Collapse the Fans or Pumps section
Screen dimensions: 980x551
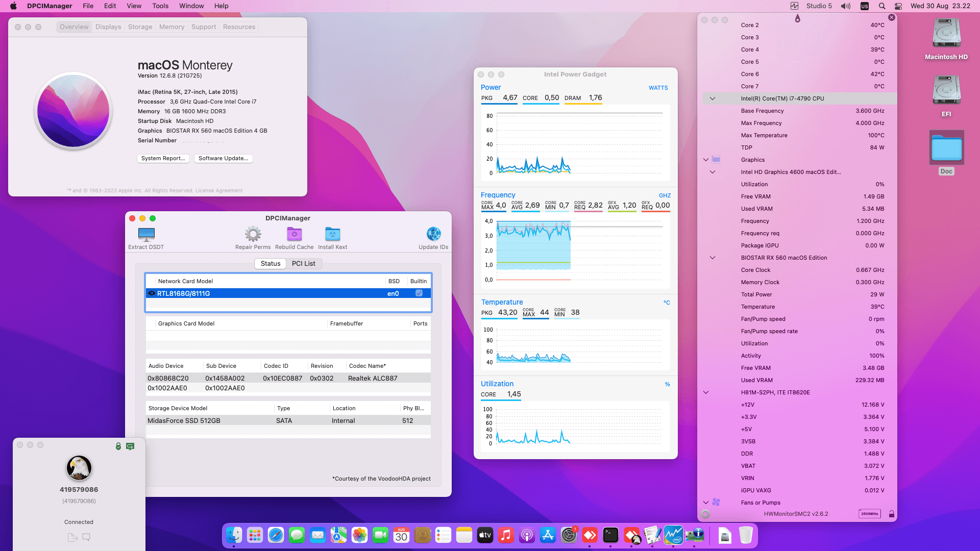706,503
